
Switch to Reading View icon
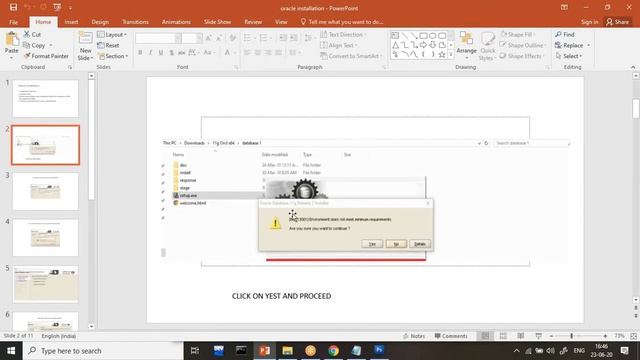(x=521, y=336)
